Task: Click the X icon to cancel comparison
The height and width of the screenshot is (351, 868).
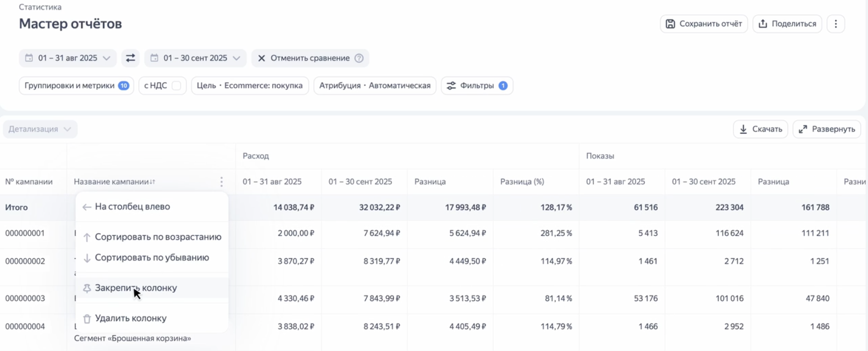Action: [262, 58]
